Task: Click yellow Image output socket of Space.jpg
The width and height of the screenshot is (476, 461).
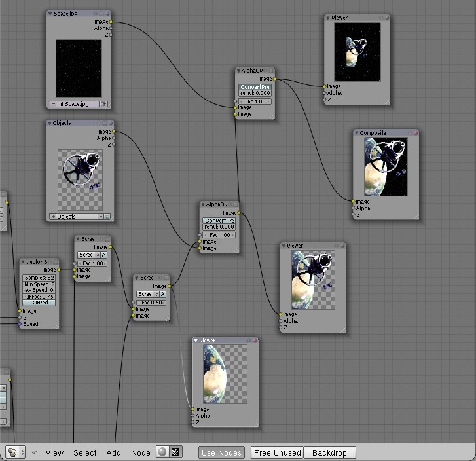Action: [111, 22]
